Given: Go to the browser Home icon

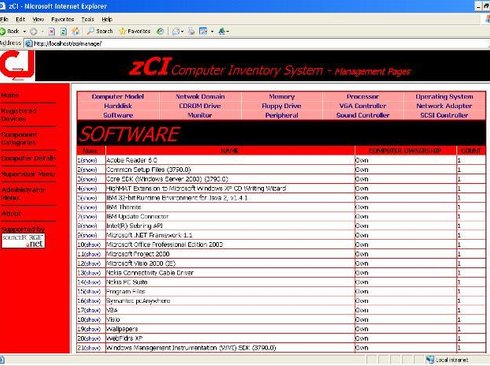Looking at the screenshot, I should [76, 31].
